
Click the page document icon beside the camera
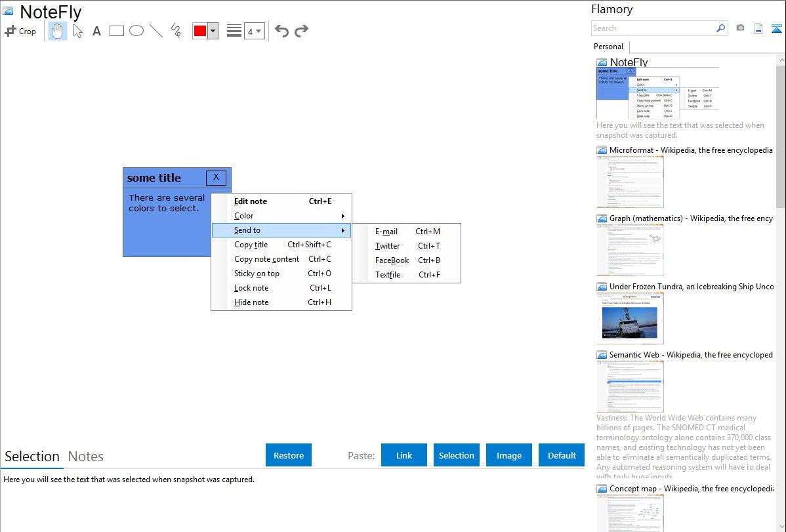click(x=758, y=28)
